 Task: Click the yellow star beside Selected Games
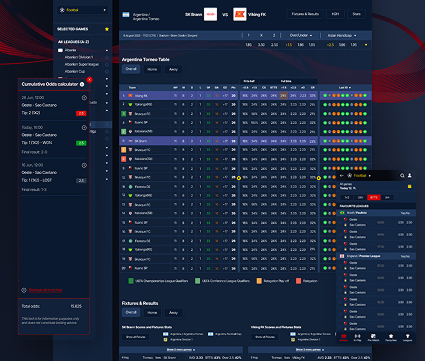click(x=107, y=29)
